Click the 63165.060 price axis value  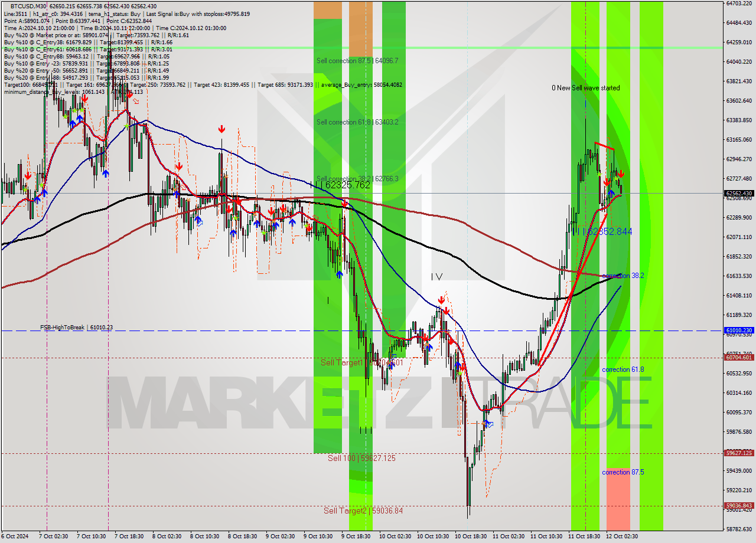[x=739, y=139]
